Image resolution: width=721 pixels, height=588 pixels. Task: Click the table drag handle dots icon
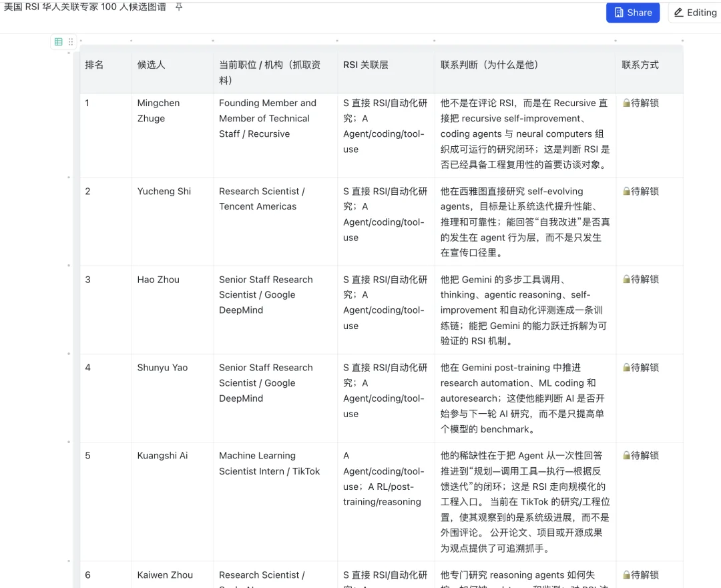coord(70,42)
